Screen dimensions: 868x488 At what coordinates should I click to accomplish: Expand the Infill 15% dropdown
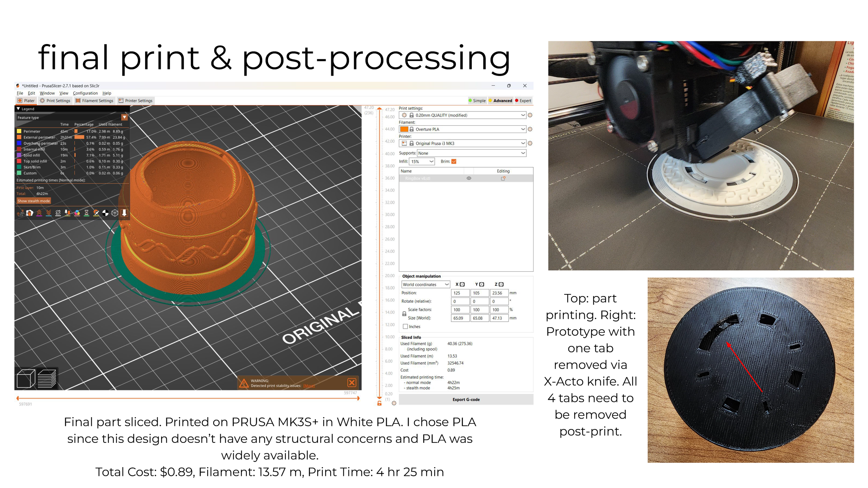tap(422, 161)
